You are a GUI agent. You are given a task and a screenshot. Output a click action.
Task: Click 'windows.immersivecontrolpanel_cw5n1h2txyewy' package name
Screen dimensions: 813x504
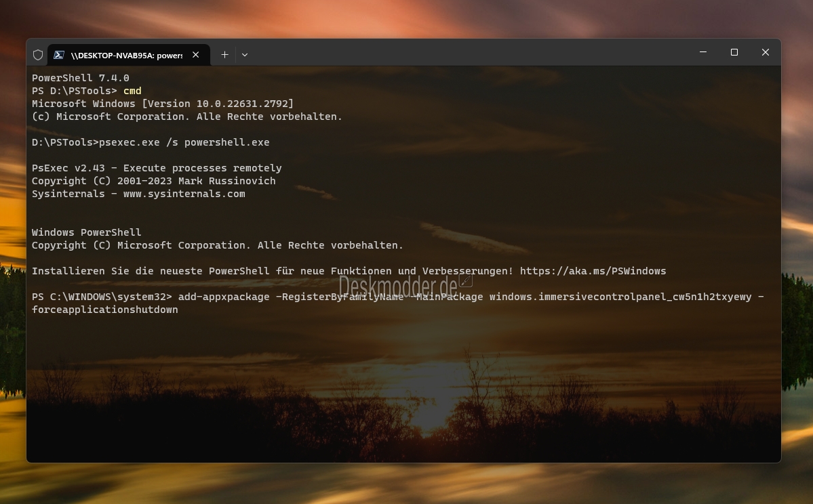(620, 297)
